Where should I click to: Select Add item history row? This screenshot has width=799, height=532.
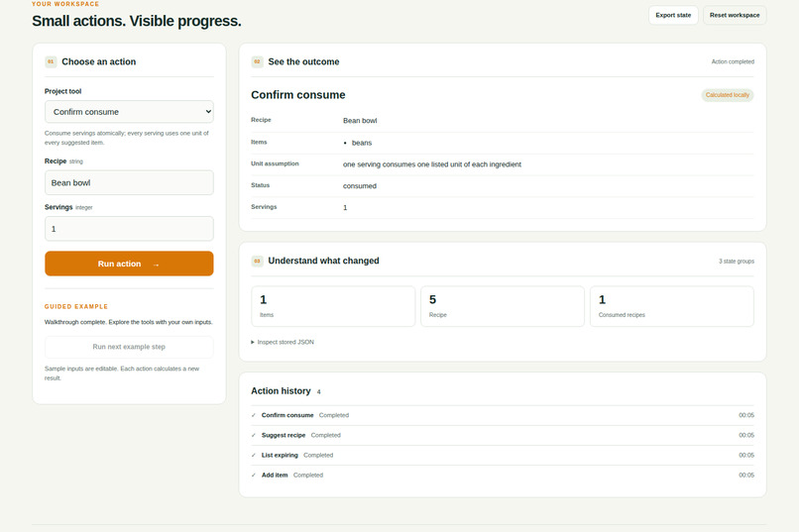point(503,475)
